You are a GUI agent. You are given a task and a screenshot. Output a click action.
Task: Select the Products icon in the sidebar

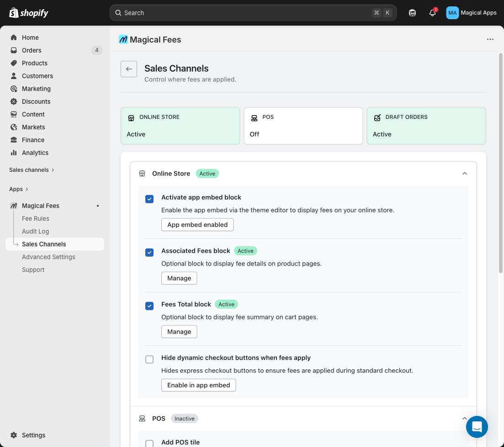click(x=14, y=63)
